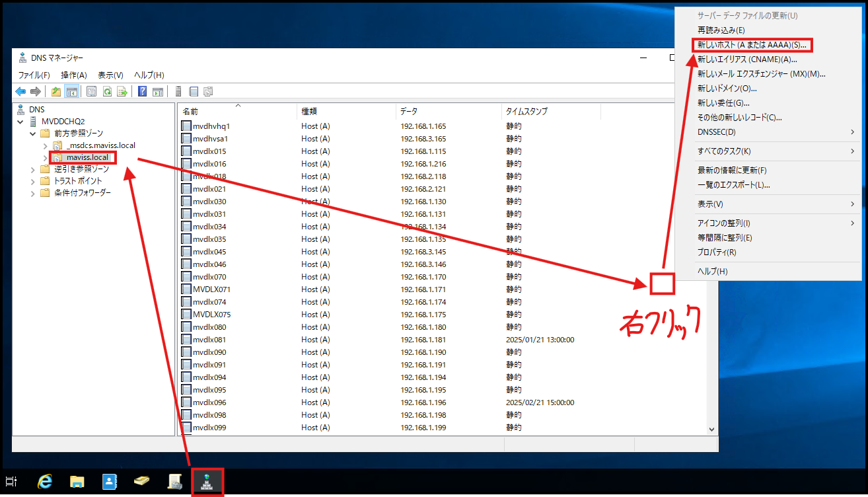Select 新しいエイリアス (CNAME) from context menu
This screenshot has width=868, height=497.
[x=747, y=59]
